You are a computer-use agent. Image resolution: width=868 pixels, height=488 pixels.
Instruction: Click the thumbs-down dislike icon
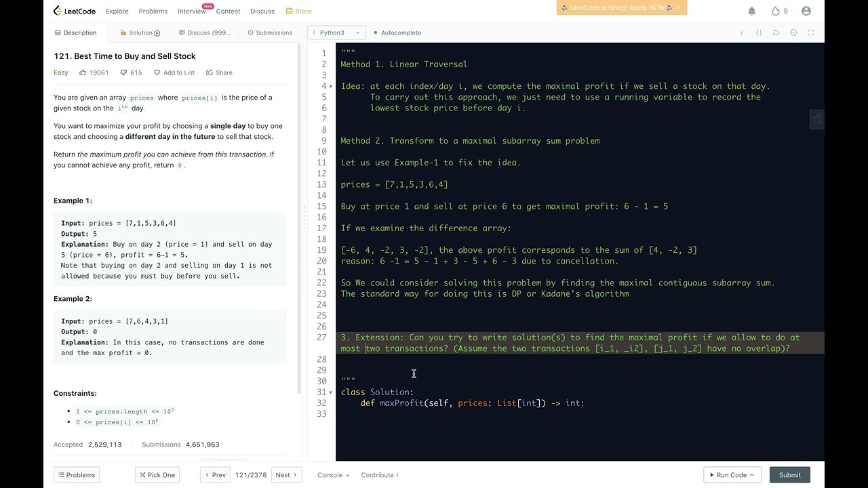[123, 73]
